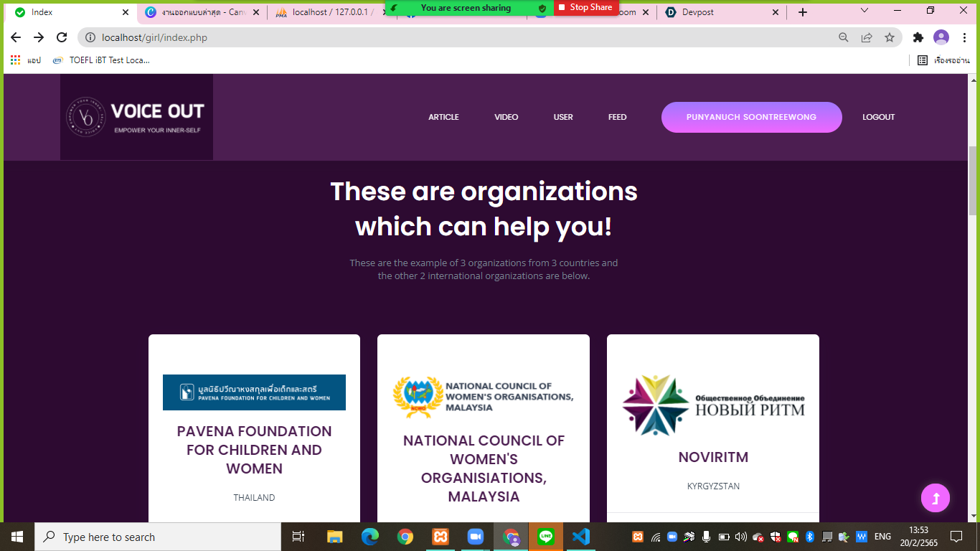Open the reading list button
The height and width of the screenshot is (551, 980).
(945, 60)
